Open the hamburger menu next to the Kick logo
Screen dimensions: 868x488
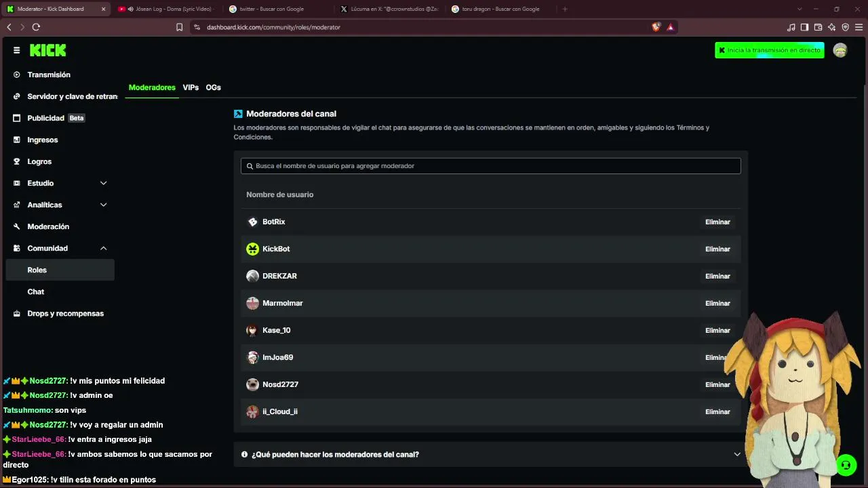coord(16,50)
